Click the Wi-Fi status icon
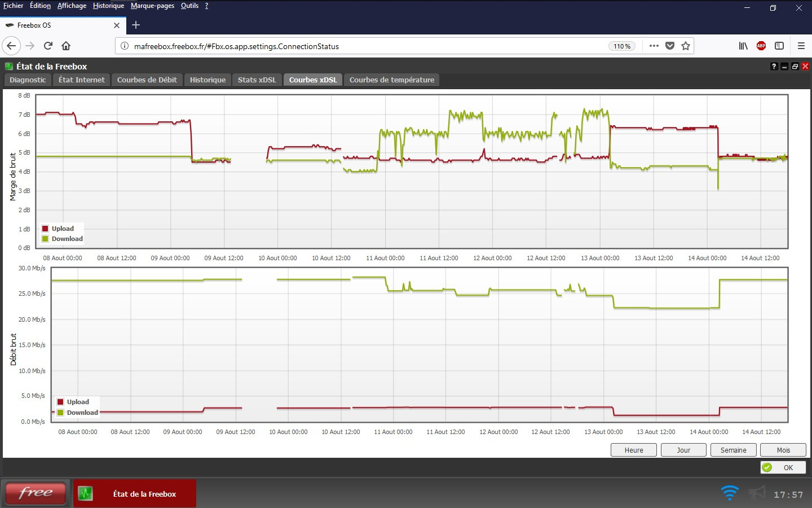Screen dimensions: 812x508 click(x=730, y=493)
